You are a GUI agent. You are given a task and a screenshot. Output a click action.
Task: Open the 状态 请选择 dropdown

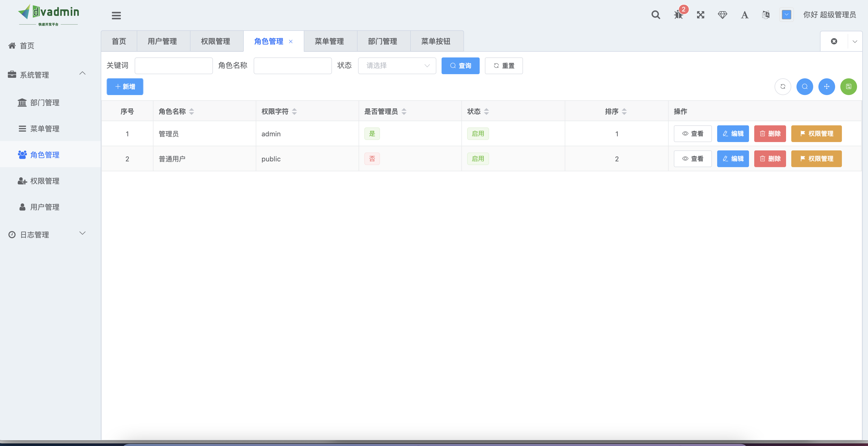click(x=397, y=66)
